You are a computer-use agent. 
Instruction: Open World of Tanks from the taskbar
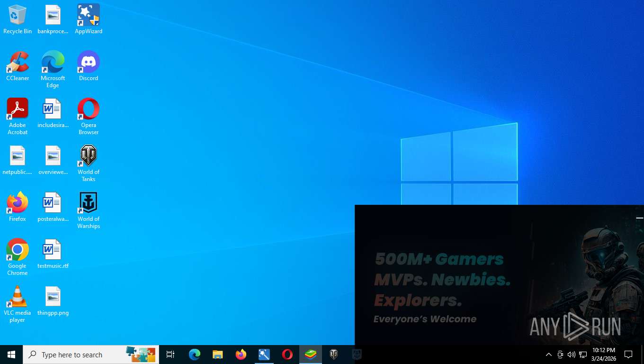click(x=334, y=355)
